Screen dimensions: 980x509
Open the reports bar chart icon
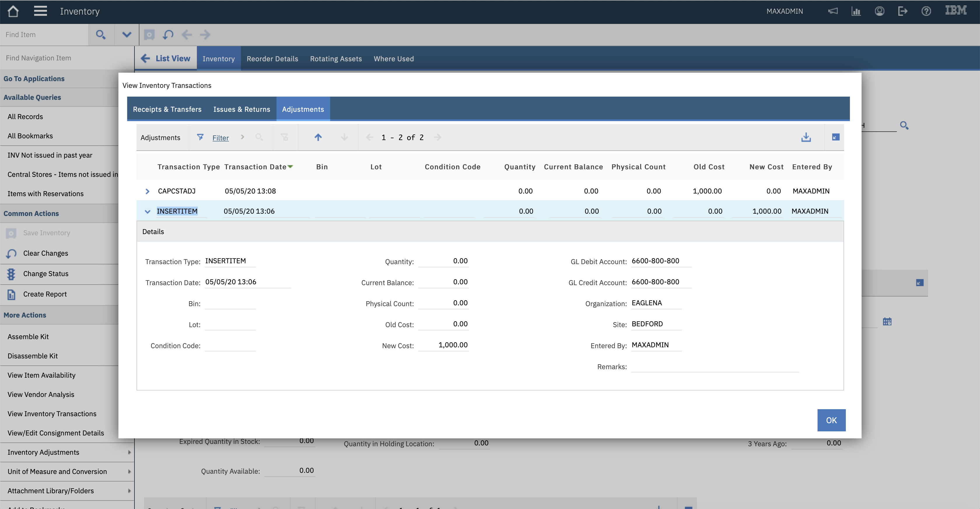(x=856, y=11)
